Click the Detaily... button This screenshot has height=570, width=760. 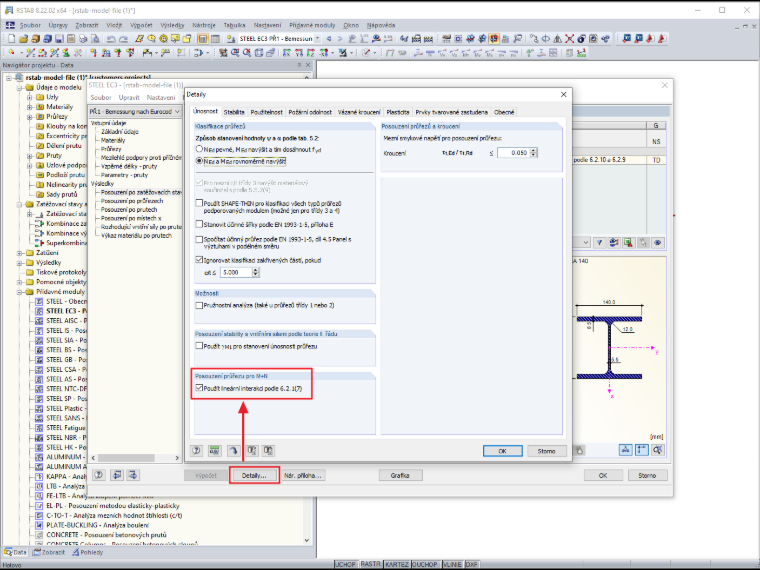254,475
